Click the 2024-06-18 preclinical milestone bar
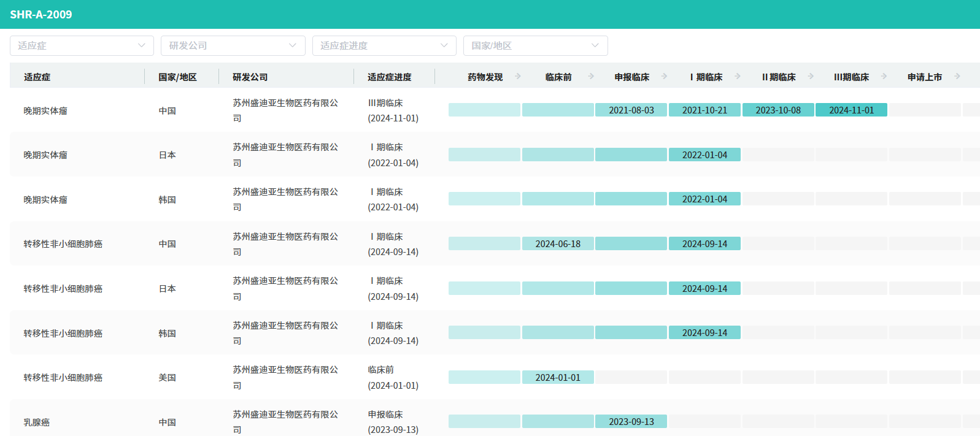The height and width of the screenshot is (436, 980). pyautogui.click(x=558, y=244)
